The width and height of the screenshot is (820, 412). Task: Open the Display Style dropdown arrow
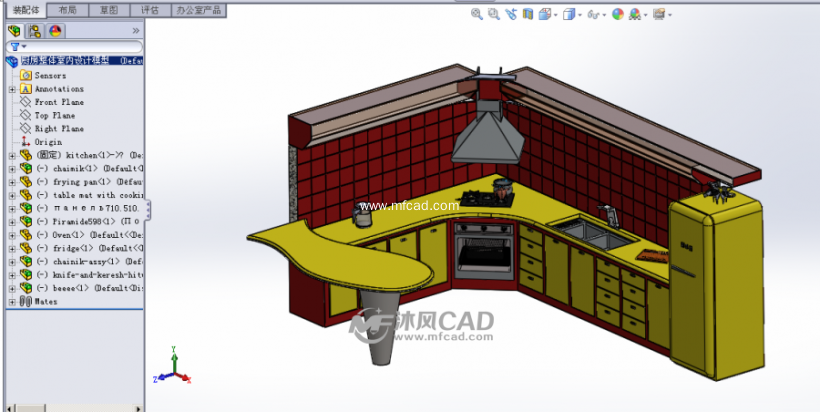579,15
